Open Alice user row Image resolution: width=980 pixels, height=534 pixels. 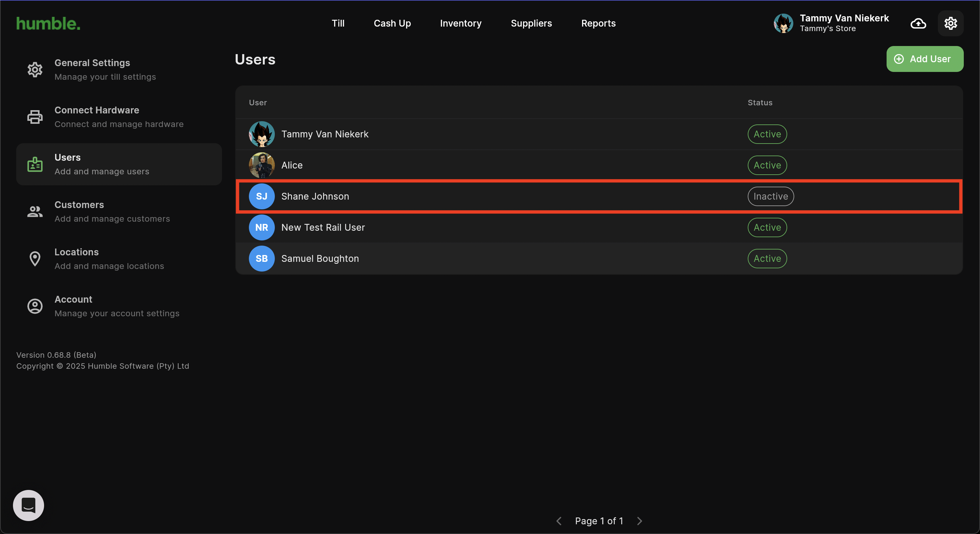pos(599,165)
